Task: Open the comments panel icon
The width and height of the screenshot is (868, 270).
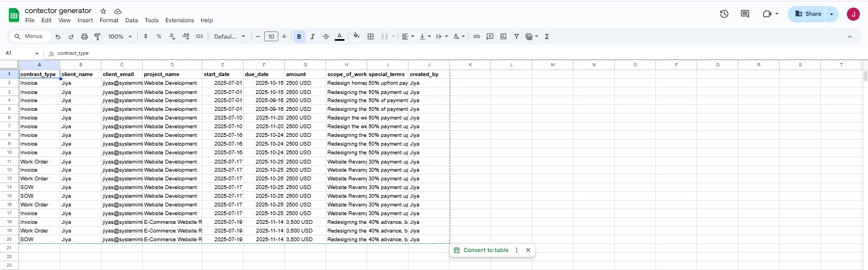Action: (745, 14)
